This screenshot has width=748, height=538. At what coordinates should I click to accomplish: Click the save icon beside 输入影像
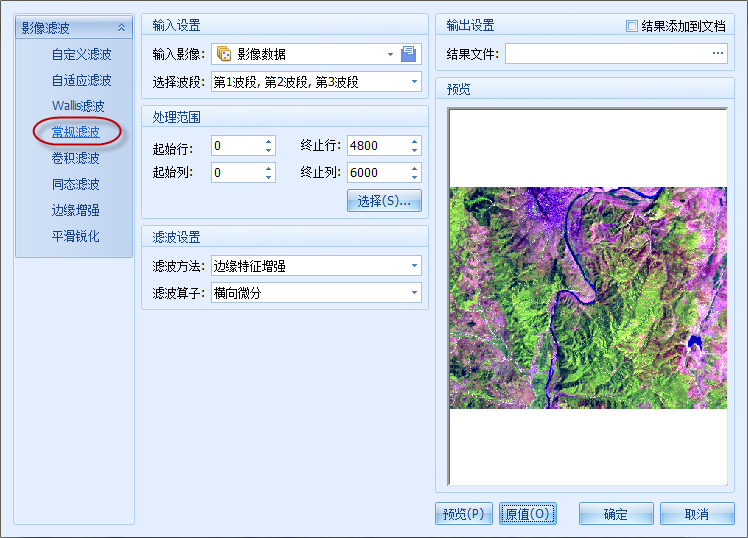coord(408,54)
